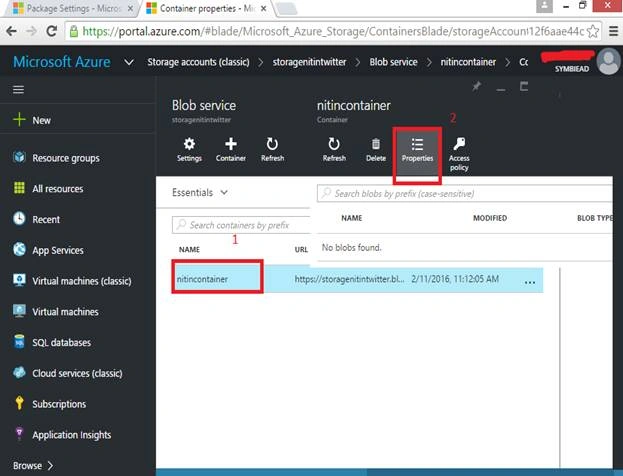Open Blob service Settings gear
The height and width of the screenshot is (476, 623).
click(x=189, y=149)
